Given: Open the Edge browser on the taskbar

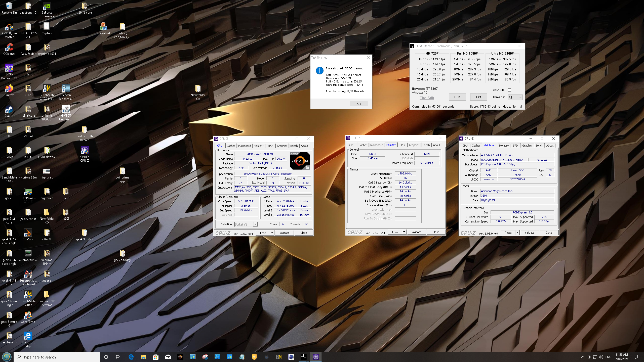Looking at the screenshot, I should click(x=131, y=357).
